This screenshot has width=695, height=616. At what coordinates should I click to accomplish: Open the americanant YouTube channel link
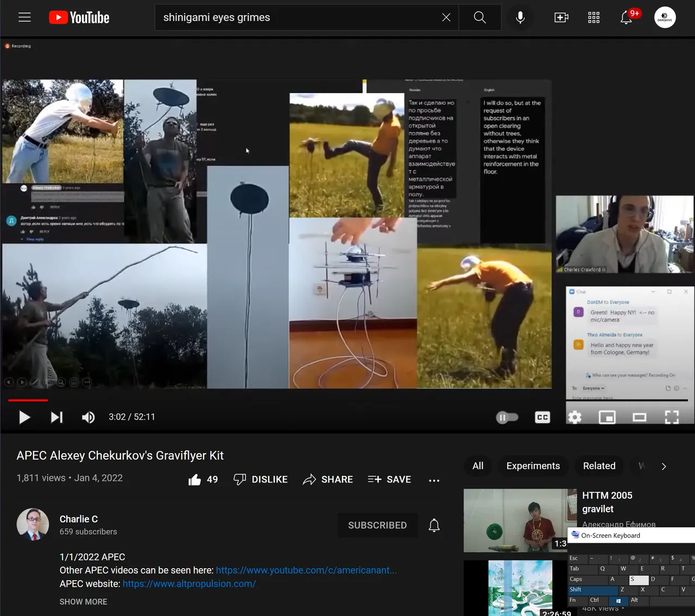[x=306, y=570]
